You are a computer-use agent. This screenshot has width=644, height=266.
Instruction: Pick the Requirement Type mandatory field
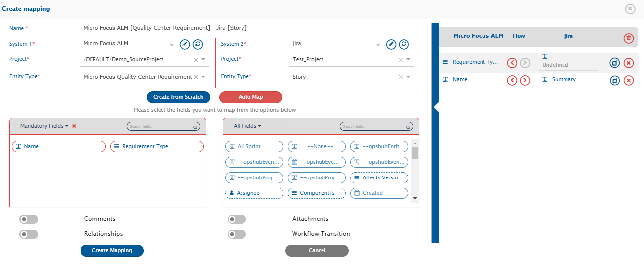point(157,147)
